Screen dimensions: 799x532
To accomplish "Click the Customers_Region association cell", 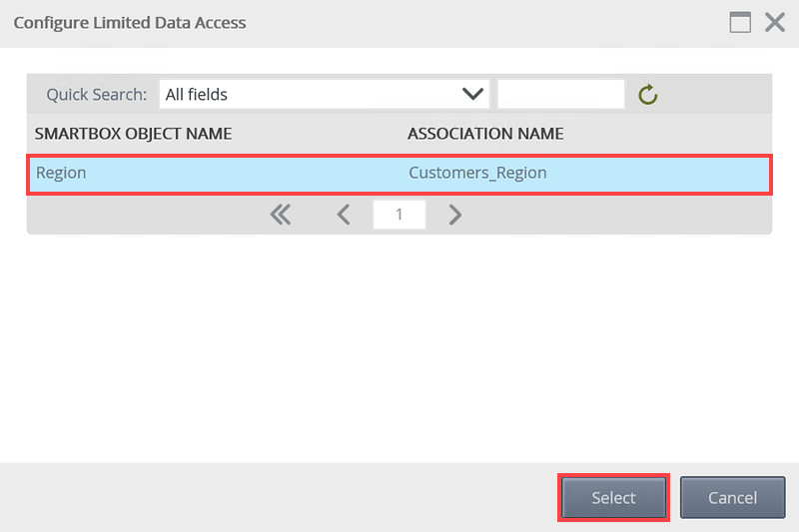I will pos(477,173).
